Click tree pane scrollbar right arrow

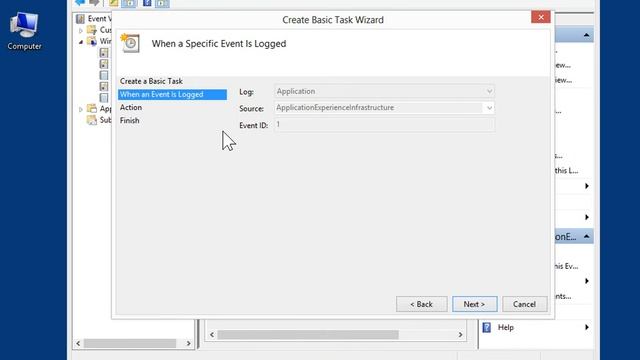tap(189, 343)
